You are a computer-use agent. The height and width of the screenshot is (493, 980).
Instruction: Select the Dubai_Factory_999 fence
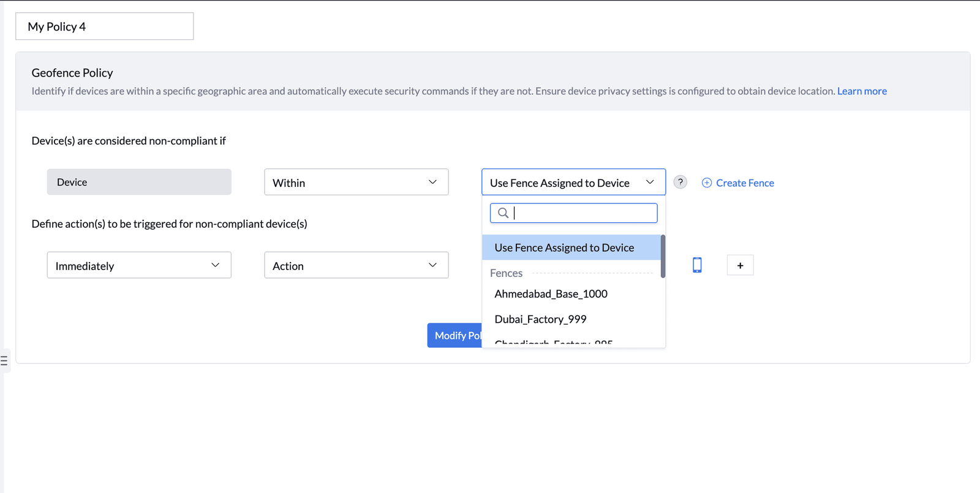571,319
